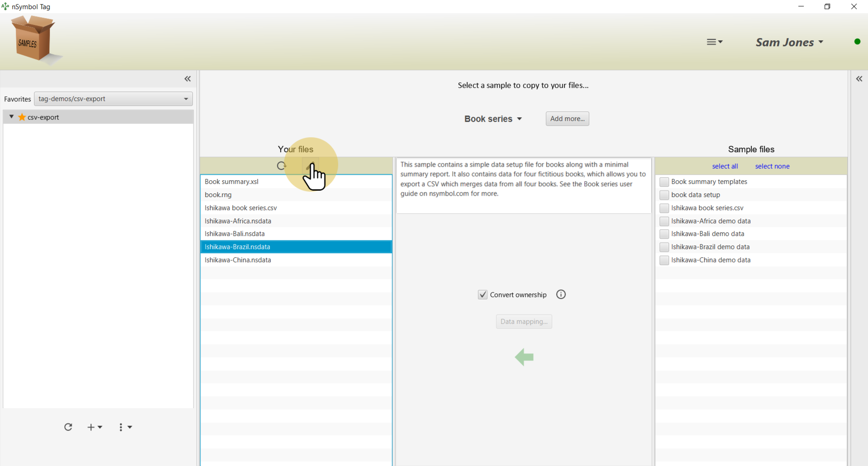
Task: Click the green copy-left arrow
Action: 525,357
